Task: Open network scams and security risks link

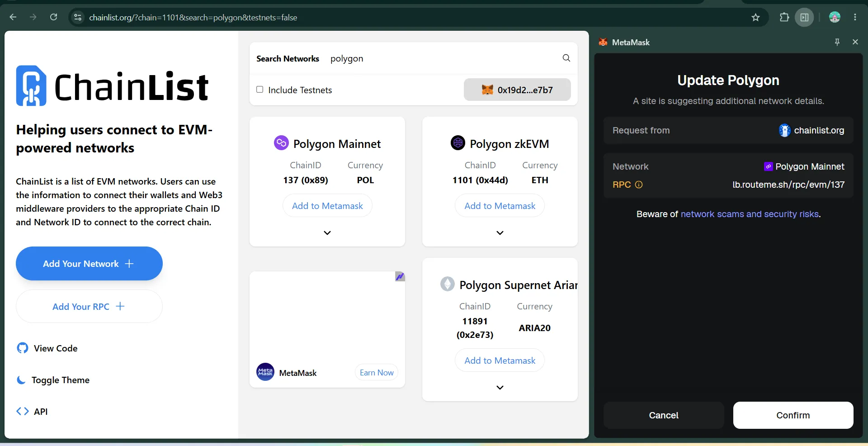Action: [750, 214]
